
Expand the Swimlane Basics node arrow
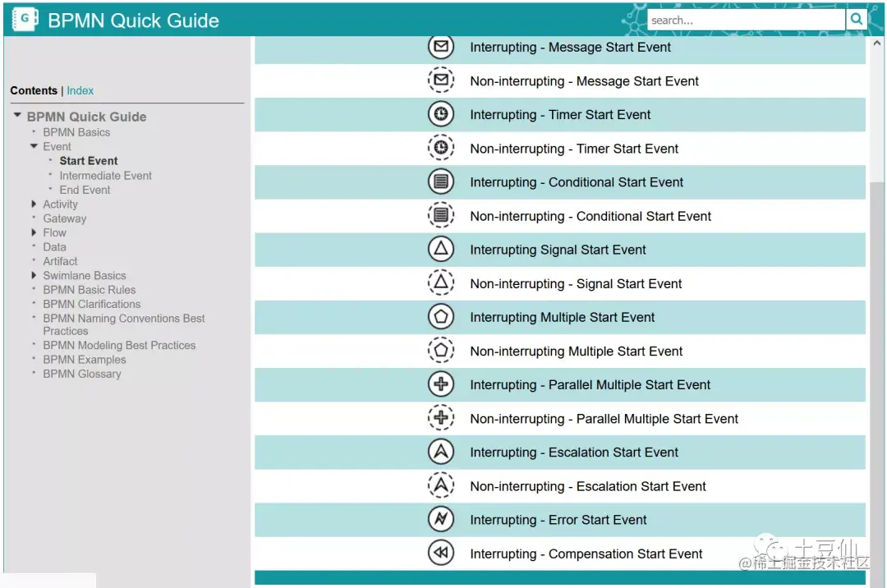pos(34,275)
